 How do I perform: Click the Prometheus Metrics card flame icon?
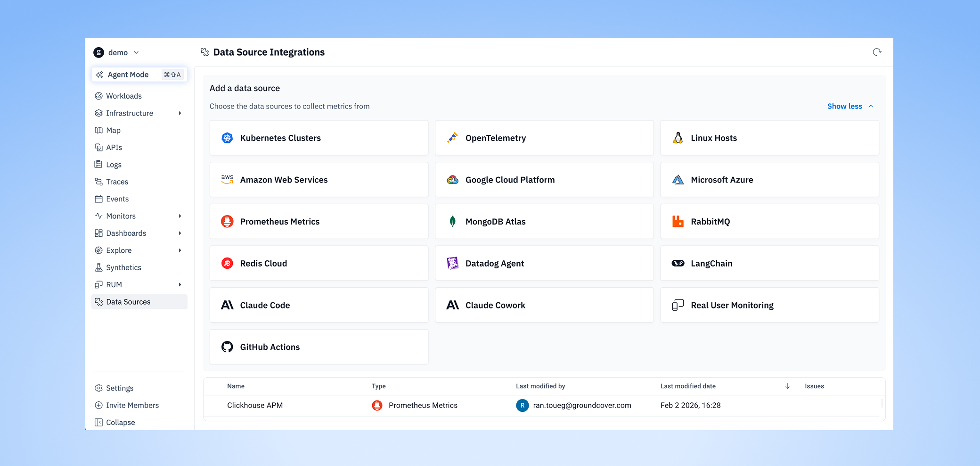coord(227,221)
